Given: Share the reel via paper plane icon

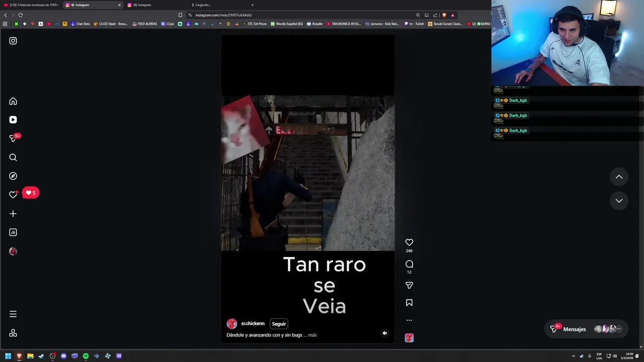Looking at the screenshot, I should pos(409,285).
